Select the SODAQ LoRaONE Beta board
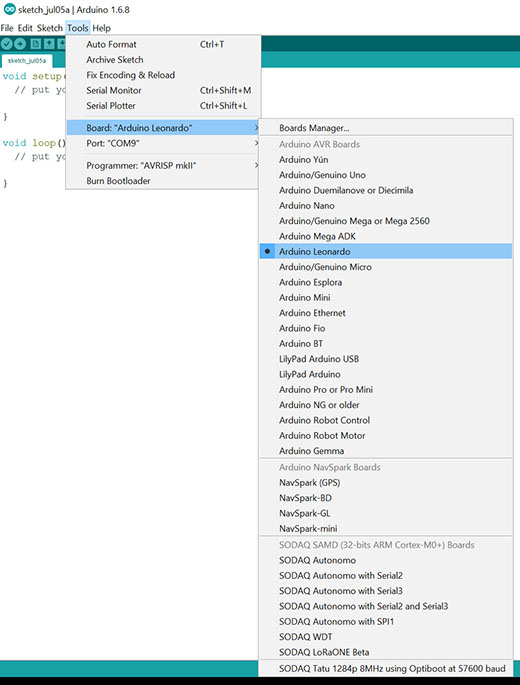The height and width of the screenshot is (685, 520). pyautogui.click(x=386, y=652)
